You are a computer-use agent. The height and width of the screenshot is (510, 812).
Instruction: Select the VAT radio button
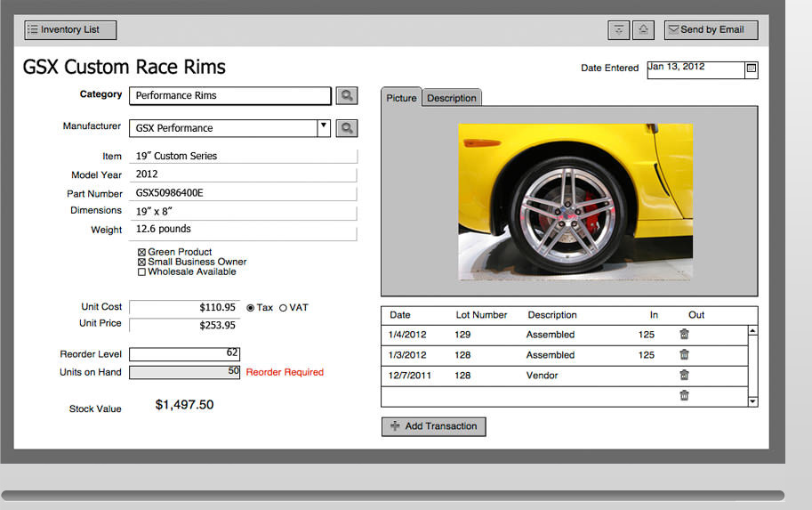tap(283, 308)
